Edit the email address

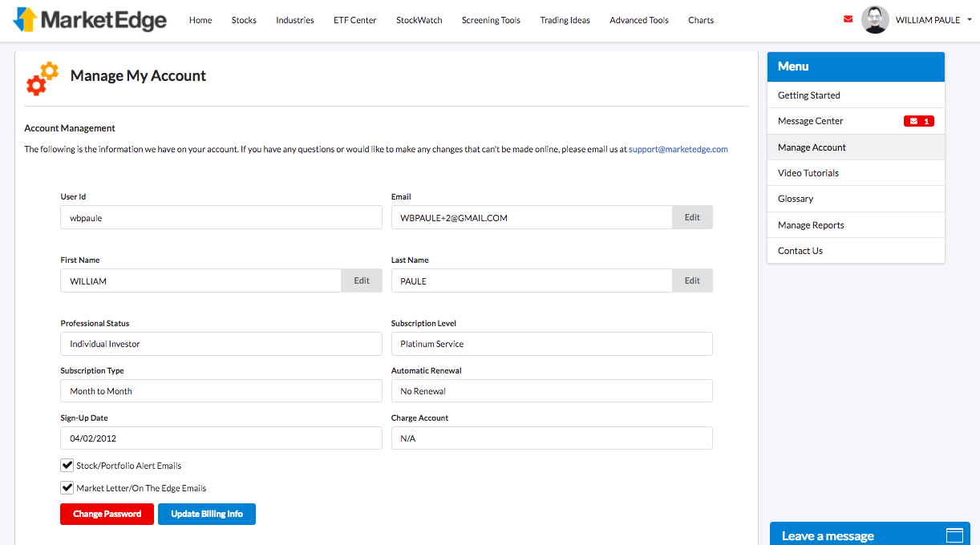(691, 216)
